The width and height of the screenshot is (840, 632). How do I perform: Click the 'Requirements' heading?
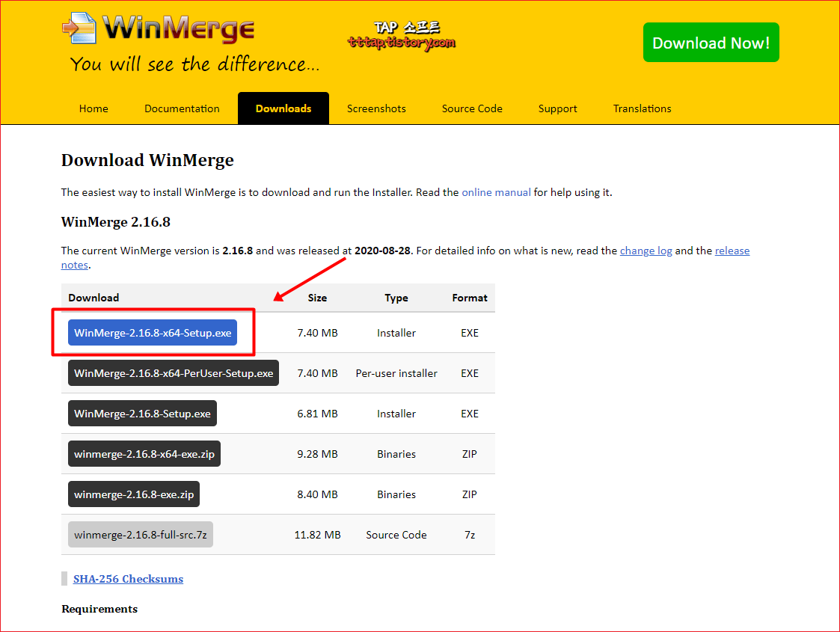(x=99, y=609)
